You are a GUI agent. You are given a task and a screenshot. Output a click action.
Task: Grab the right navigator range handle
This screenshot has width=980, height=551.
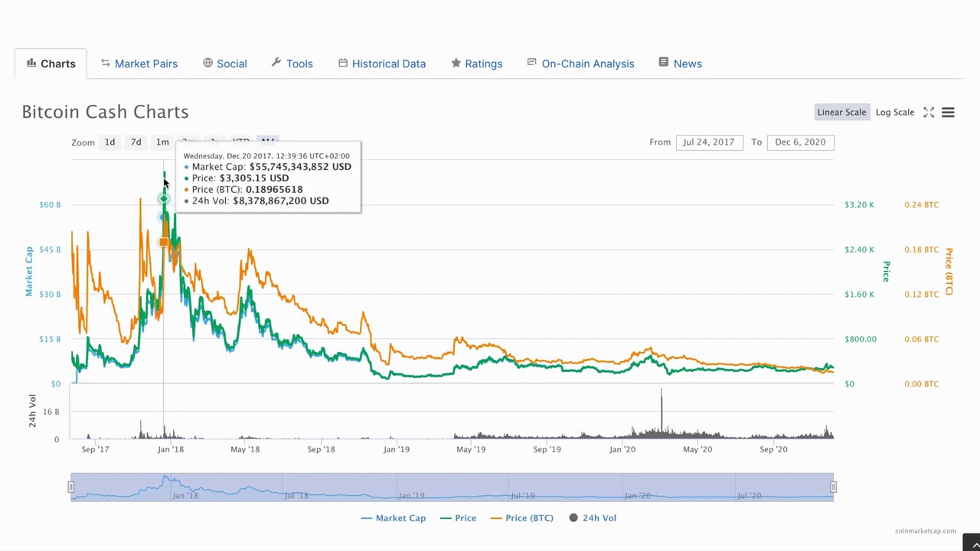pos(833,487)
